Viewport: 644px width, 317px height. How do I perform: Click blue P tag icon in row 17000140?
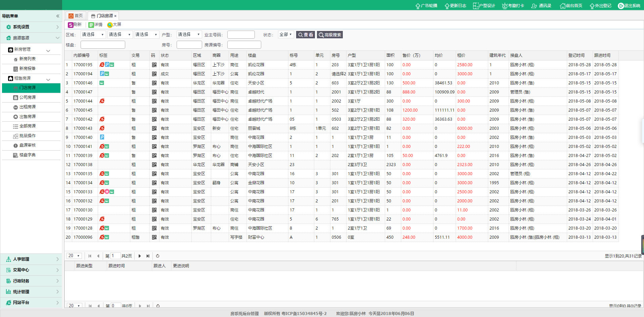102,137
